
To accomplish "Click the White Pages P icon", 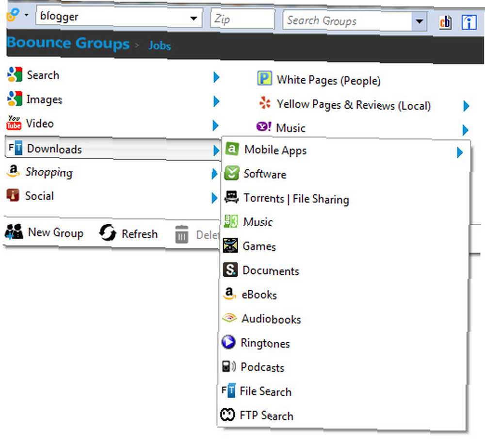I will (x=264, y=78).
